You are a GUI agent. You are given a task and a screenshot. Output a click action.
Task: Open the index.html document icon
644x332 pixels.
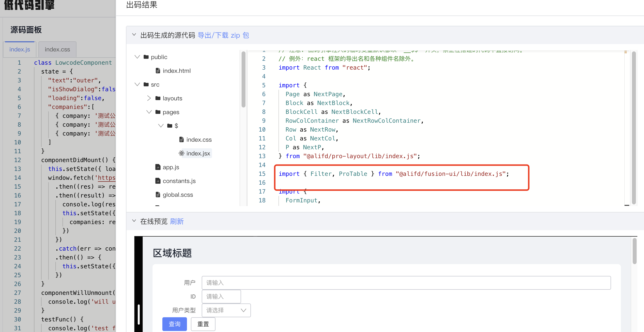click(158, 71)
